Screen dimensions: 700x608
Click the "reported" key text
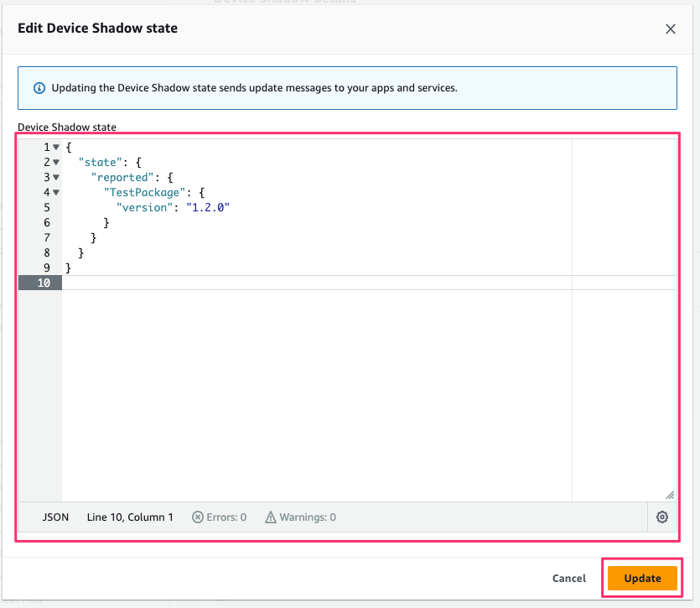tap(122, 177)
